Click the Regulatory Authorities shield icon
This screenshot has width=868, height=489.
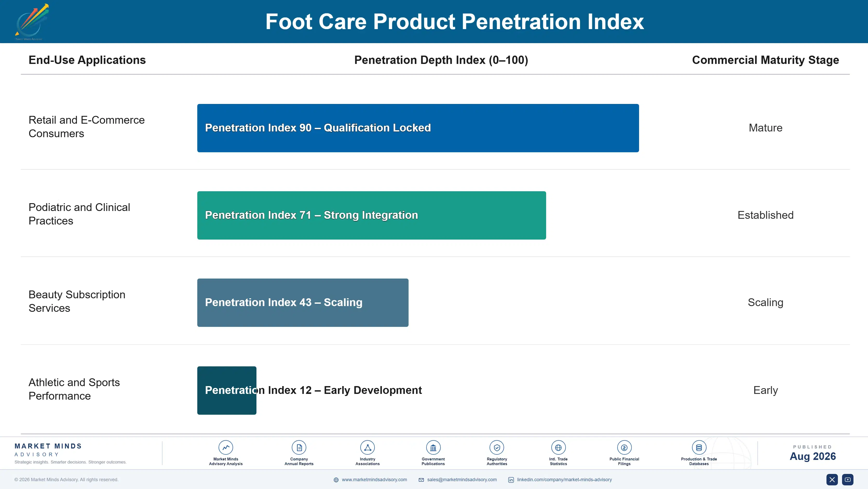pos(497,447)
